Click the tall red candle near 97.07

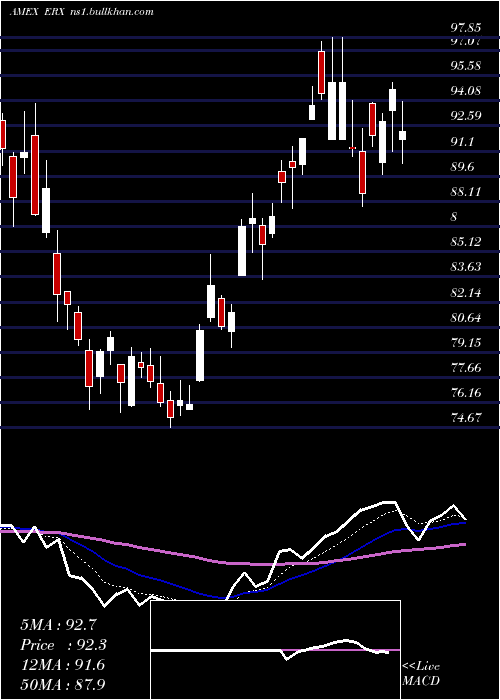click(x=321, y=72)
